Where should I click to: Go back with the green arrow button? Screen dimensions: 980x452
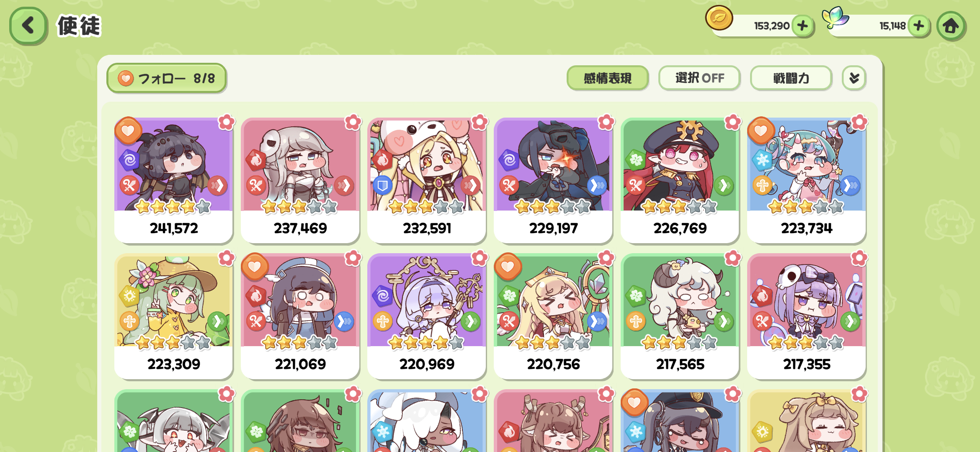coord(28,26)
